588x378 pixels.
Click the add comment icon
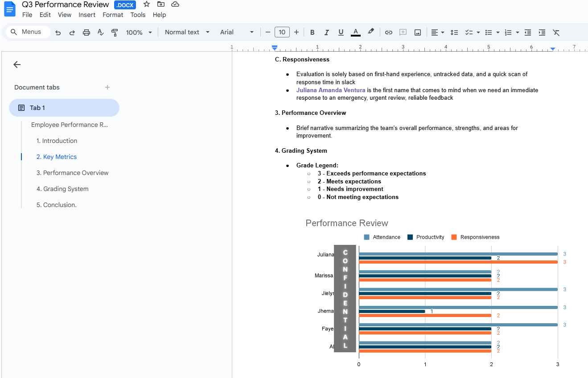point(403,33)
